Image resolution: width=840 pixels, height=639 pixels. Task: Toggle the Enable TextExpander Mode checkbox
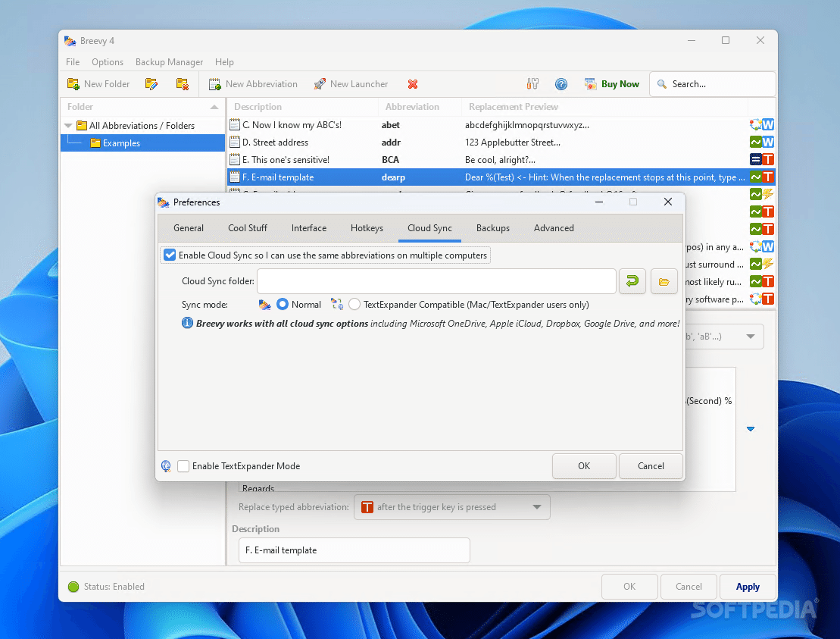point(183,466)
